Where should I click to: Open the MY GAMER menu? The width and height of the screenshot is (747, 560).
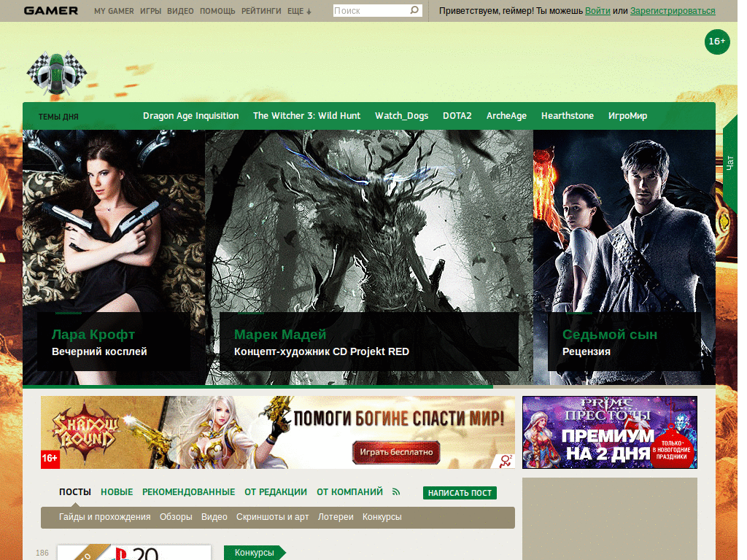(x=114, y=11)
